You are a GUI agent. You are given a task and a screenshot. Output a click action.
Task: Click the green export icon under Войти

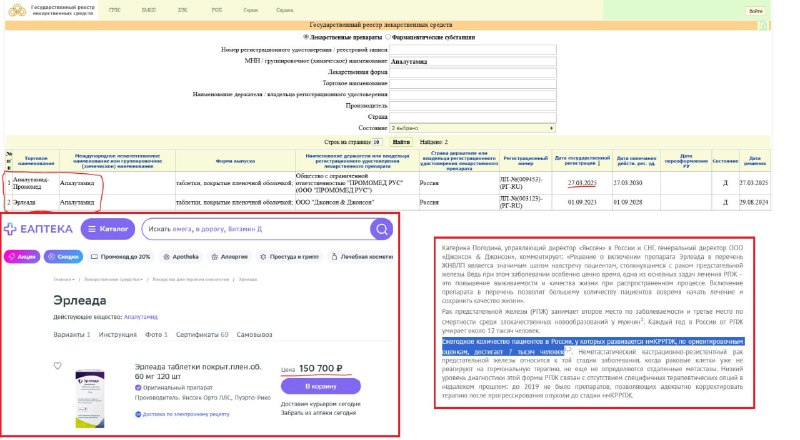coord(763,26)
